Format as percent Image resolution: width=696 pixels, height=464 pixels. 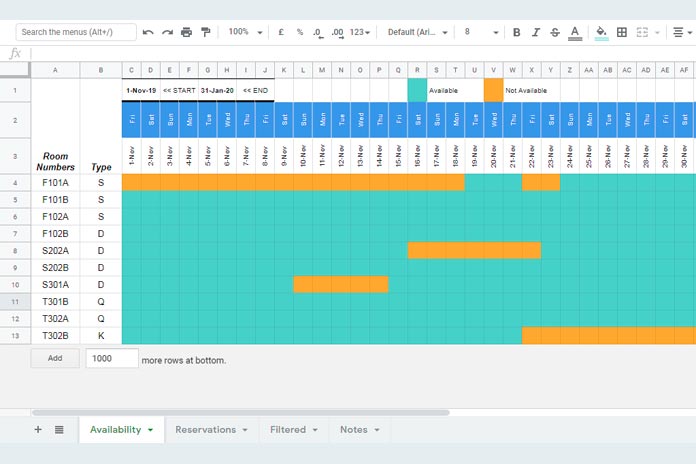[x=300, y=32]
